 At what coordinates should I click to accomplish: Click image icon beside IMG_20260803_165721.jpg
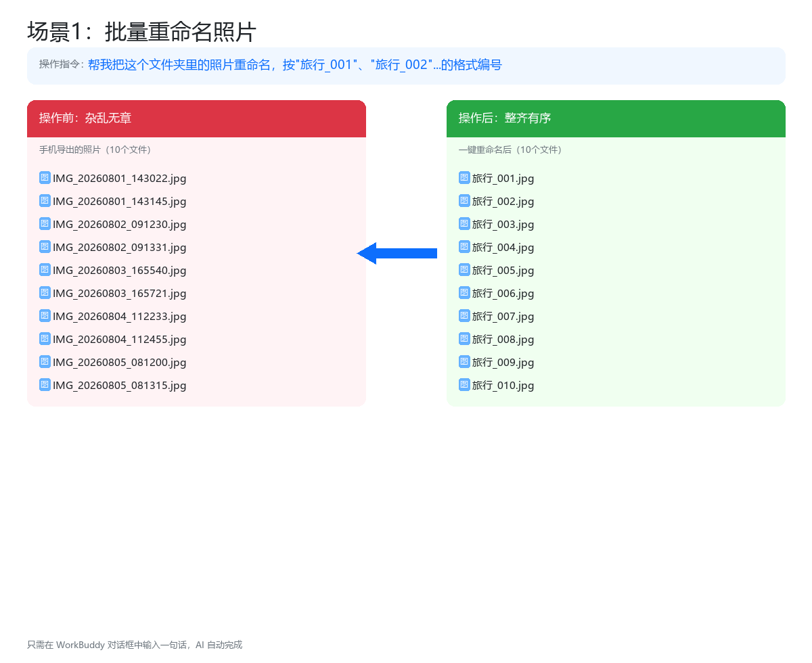[45, 292]
